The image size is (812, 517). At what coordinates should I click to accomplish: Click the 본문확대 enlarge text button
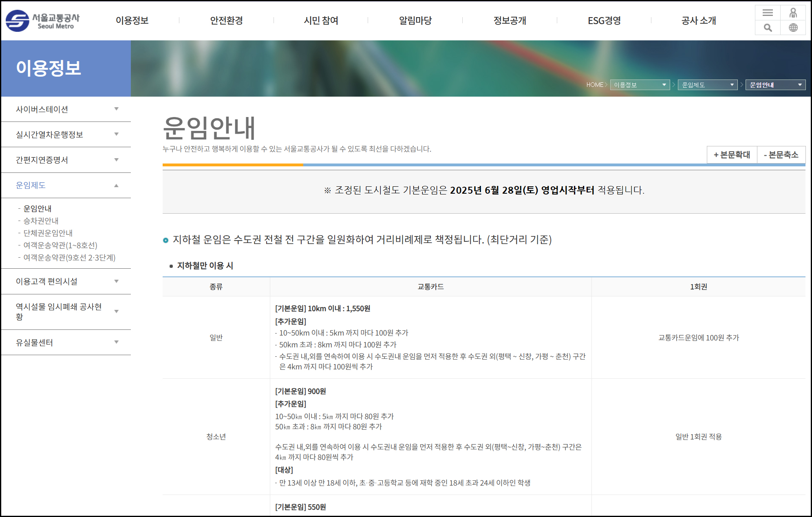[732, 155]
